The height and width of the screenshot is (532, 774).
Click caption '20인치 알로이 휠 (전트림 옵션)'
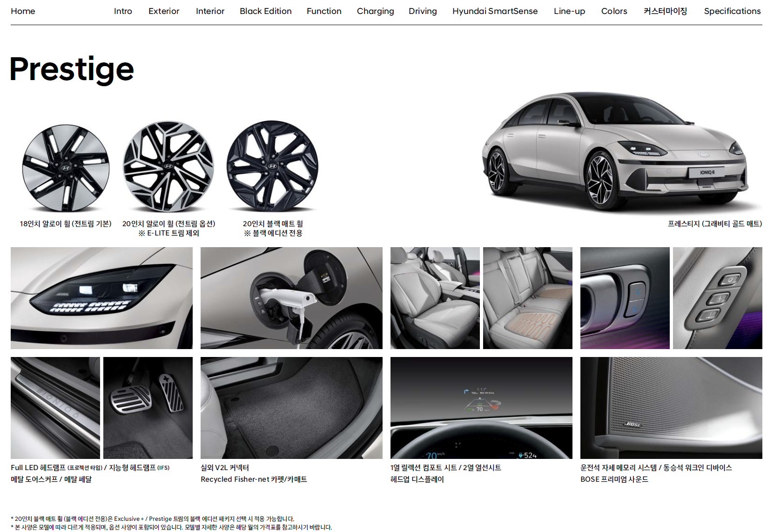click(x=168, y=224)
